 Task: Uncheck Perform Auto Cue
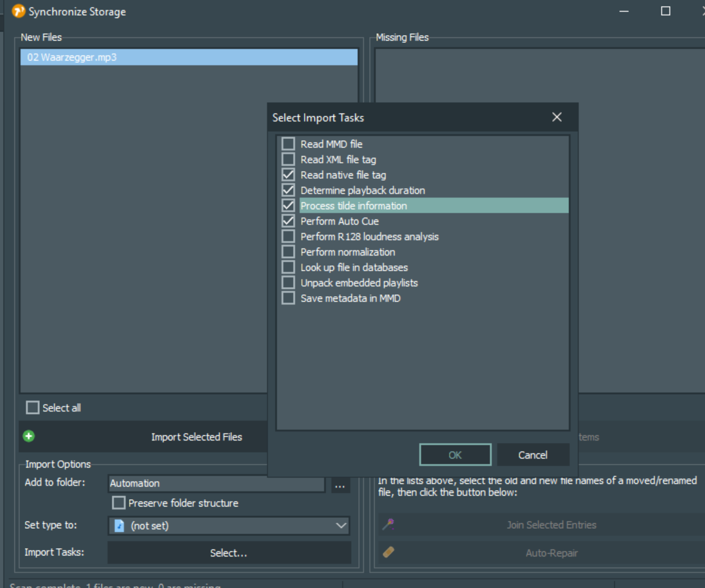(x=289, y=221)
